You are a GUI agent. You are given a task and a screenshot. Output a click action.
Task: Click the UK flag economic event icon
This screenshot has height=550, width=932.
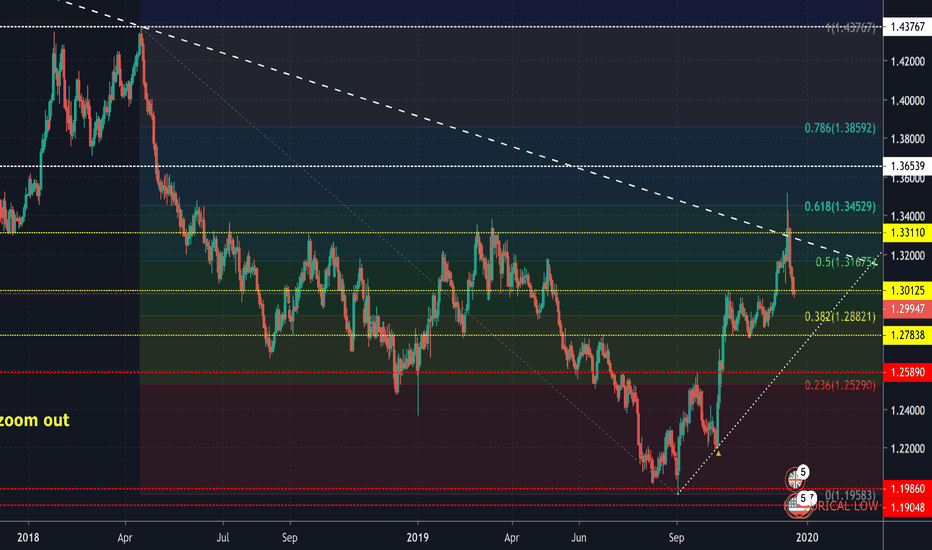coord(795,477)
